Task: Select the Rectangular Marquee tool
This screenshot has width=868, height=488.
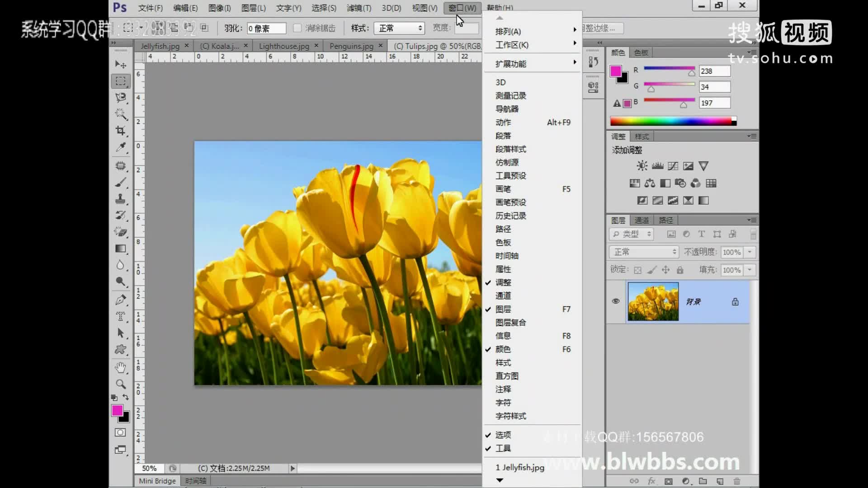Action: (120, 81)
